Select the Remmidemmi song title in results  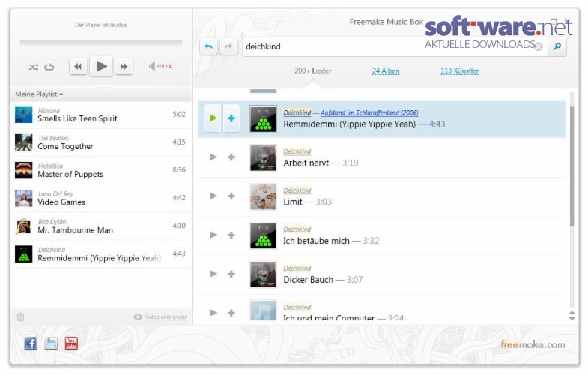coord(350,124)
